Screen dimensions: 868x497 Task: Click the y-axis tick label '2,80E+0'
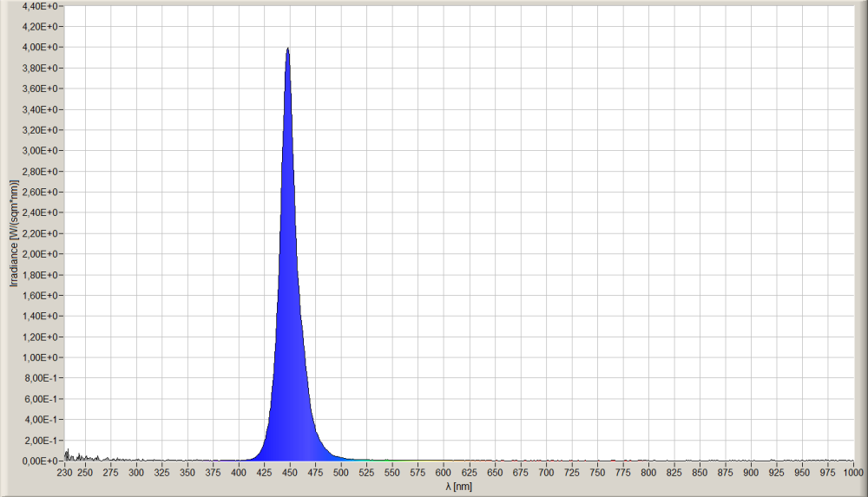pos(41,172)
